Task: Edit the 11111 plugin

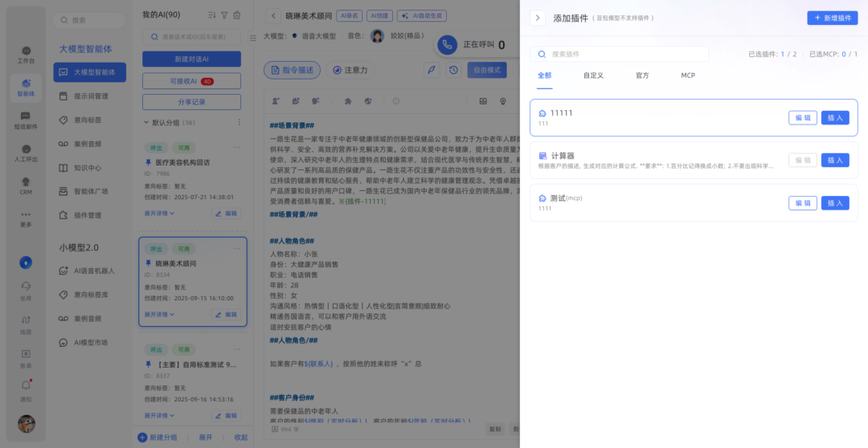Action: (x=802, y=118)
